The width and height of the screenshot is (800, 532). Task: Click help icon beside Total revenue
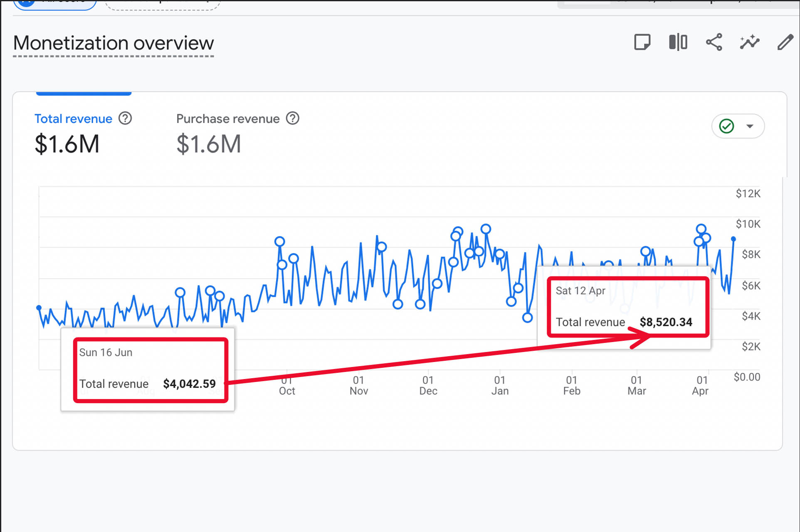tap(125, 118)
